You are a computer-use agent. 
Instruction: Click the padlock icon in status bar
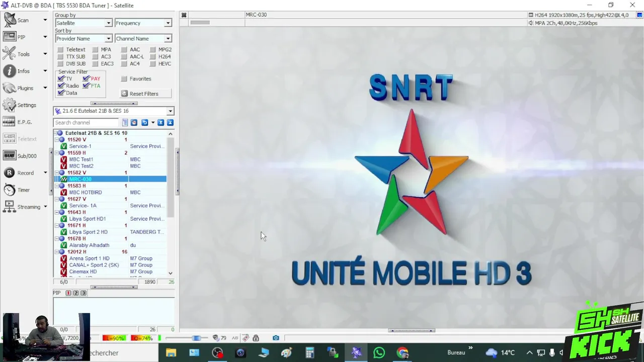click(256, 338)
